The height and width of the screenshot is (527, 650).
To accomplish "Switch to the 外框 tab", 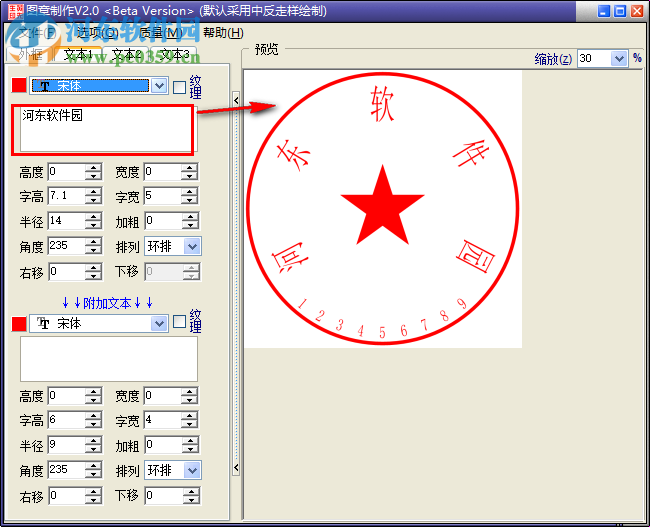I will click(30, 54).
